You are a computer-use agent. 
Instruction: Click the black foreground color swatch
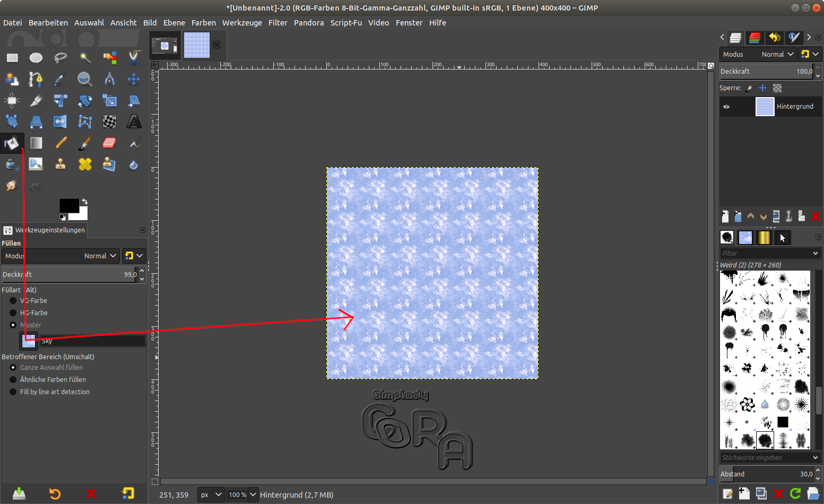68,206
